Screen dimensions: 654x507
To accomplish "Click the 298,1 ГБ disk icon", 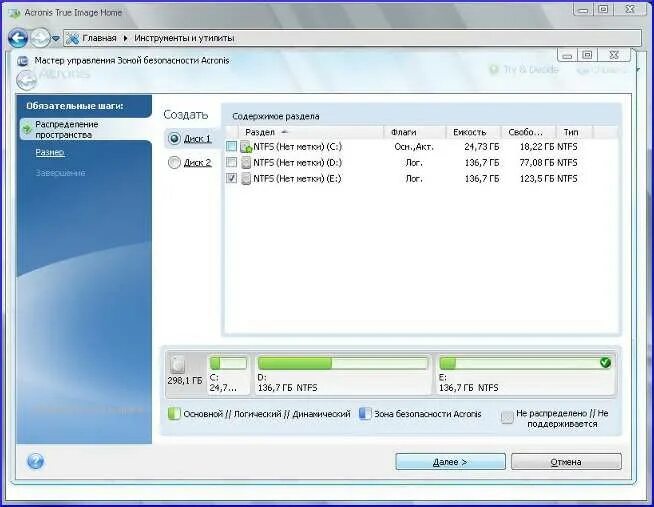I will [x=178, y=364].
